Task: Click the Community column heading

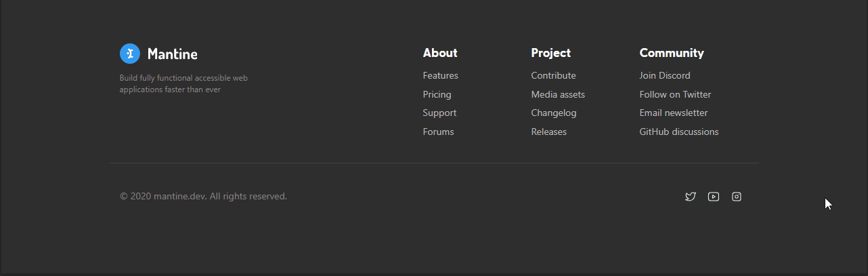Action: [672, 53]
